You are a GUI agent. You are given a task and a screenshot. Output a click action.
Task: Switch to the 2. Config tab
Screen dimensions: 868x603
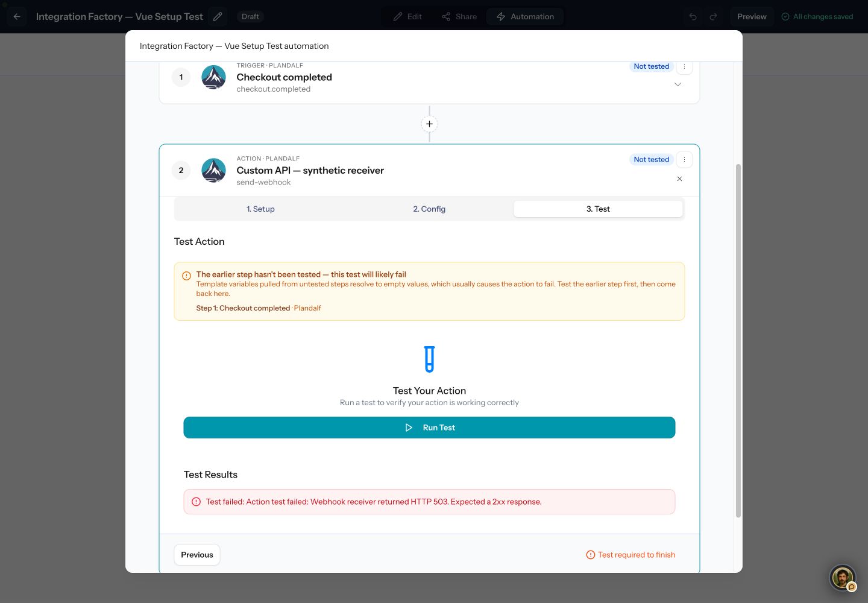pyautogui.click(x=429, y=209)
